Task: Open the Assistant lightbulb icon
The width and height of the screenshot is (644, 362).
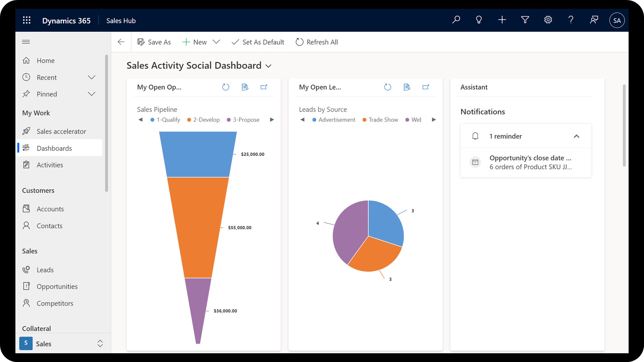Action: (x=479, y=20)
